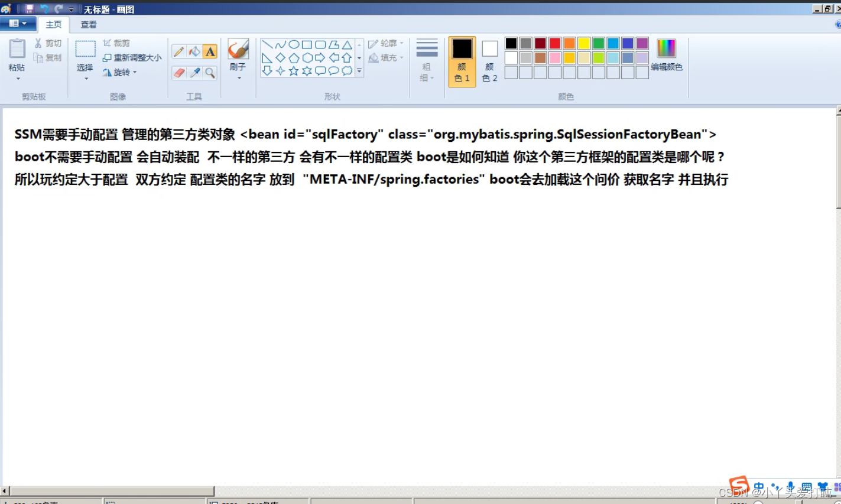Choose the Rounded rectangular callout shape
The image size is (841, 504).
[320, 71]
